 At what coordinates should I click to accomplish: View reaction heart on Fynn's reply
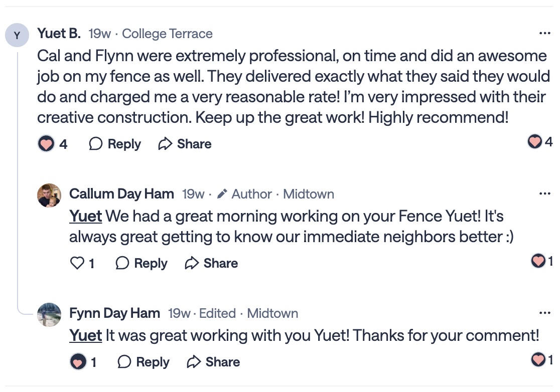point(538,359)
